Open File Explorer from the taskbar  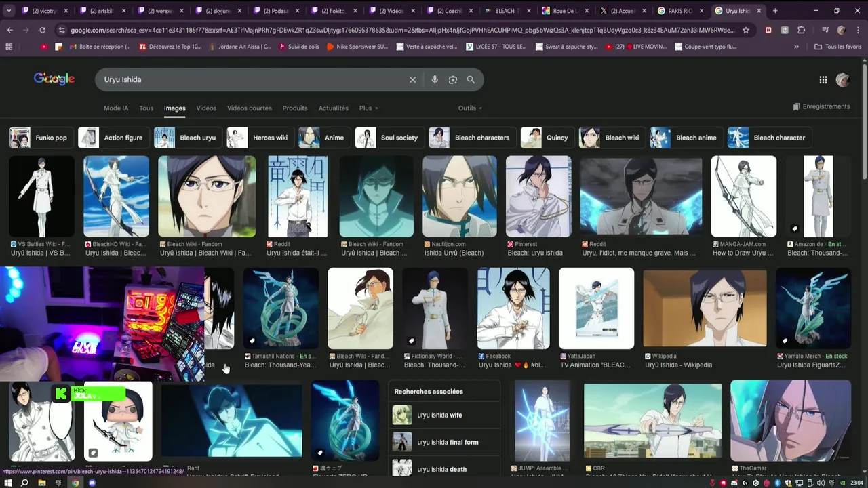click(x=41, y=483)
